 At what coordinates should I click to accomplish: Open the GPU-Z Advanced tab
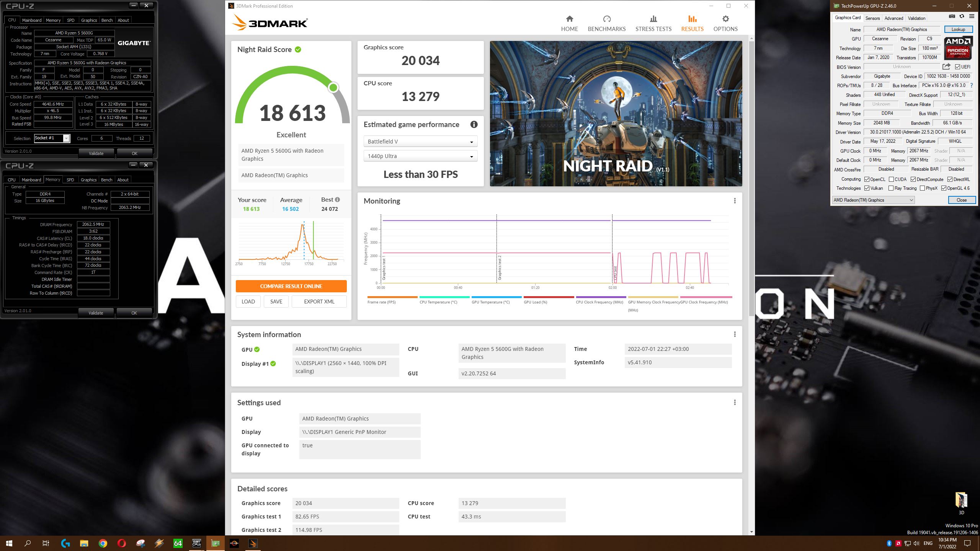[893, 18]
